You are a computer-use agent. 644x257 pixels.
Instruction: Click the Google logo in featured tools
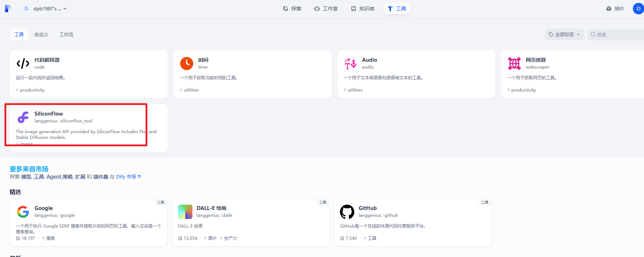point(23,212)
